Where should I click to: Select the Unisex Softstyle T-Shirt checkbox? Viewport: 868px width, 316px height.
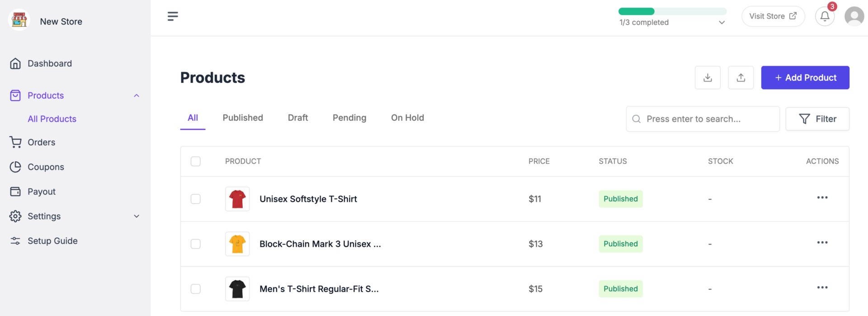coord(195,199)
